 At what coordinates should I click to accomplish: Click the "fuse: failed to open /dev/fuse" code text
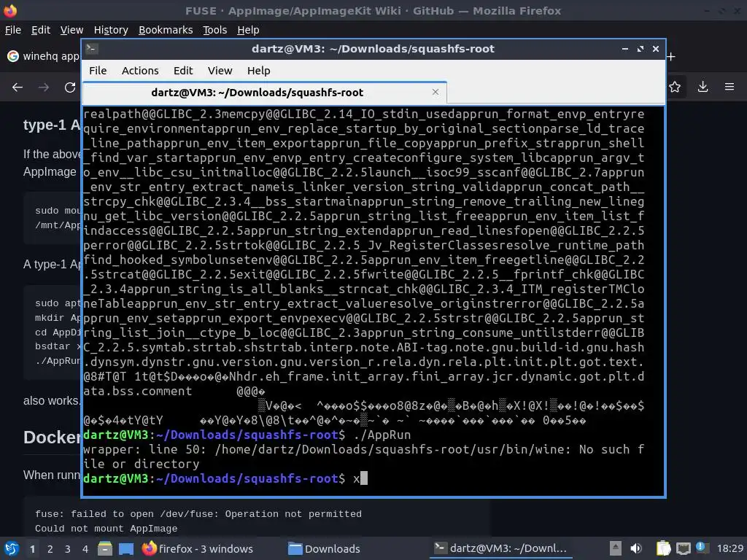pyautogui.click(x=198, y=514)
